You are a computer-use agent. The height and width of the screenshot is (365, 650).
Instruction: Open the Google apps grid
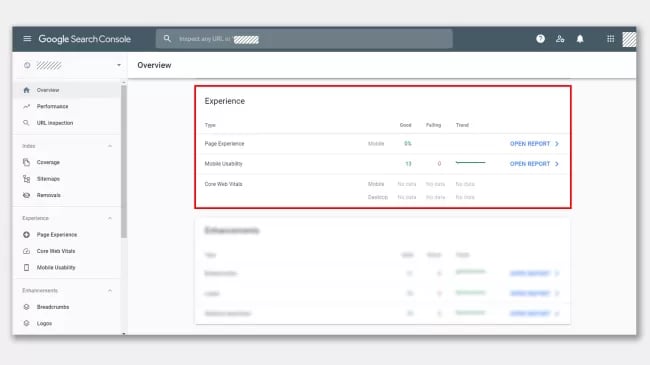(611, 39)
